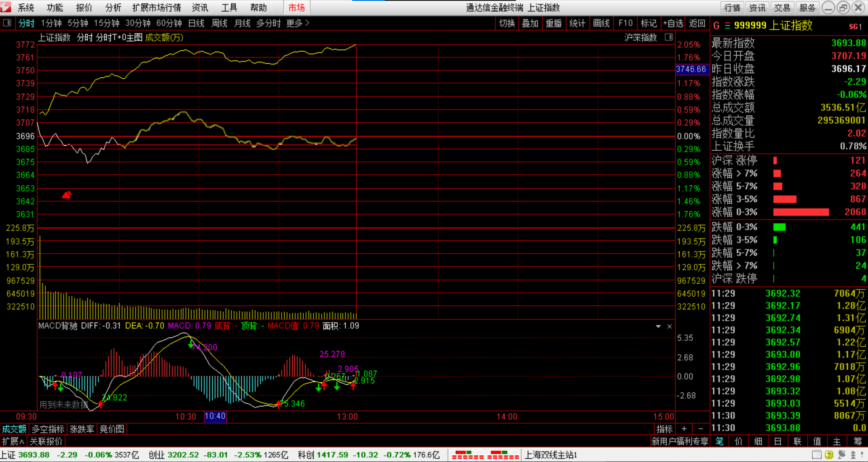This screenshot has width=868, height=462.
Task: Open the 资讯 menu
Action: pos(200,8)
